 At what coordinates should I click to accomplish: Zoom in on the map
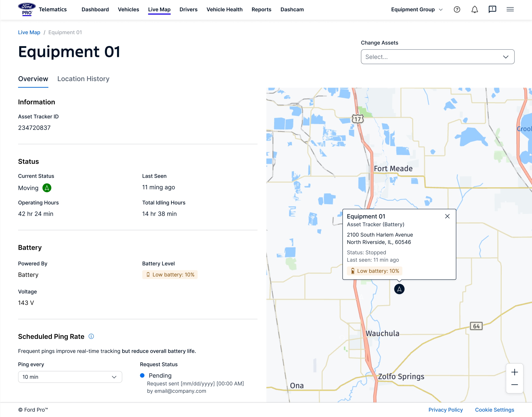514,372
